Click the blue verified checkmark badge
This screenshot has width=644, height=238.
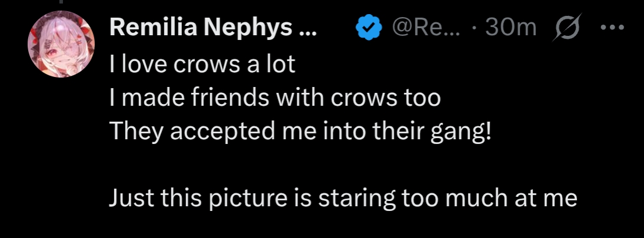[x=367, y=28]
